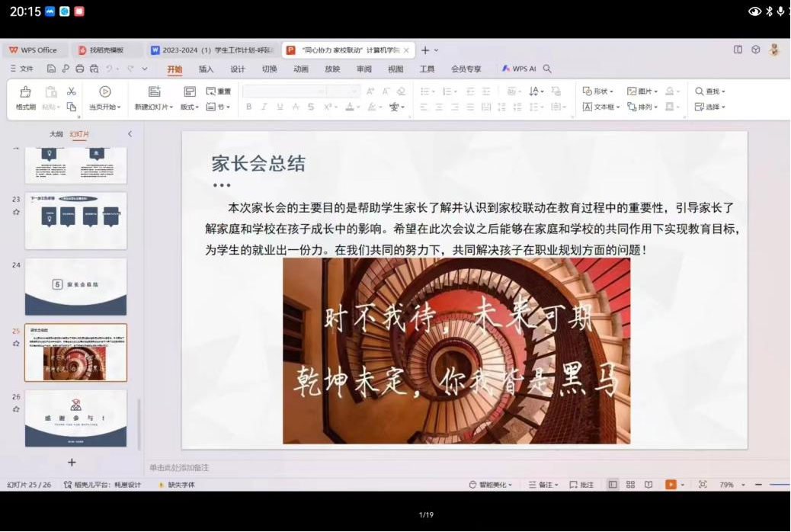Image resolution: width=791 pixels, height=532 pixels.
Task: Expand the Shapes (形状) dropdown
Action: pos(598,91)
